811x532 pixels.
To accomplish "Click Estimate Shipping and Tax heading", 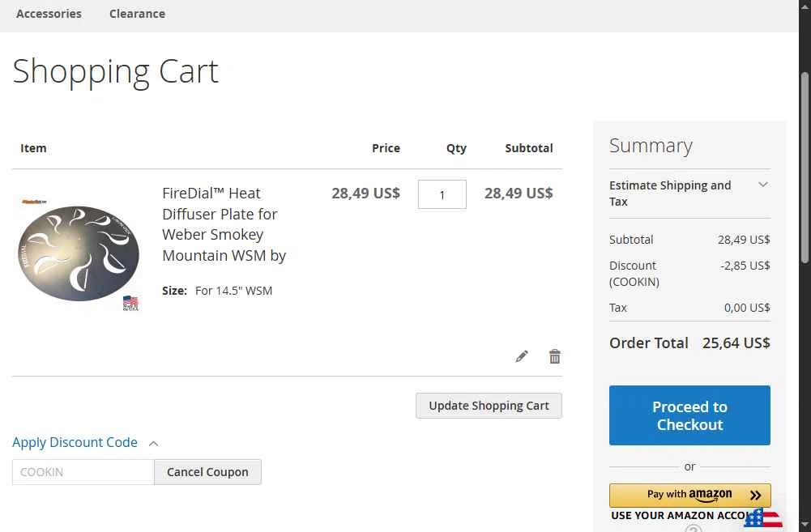I will click(x=670, y=194).
